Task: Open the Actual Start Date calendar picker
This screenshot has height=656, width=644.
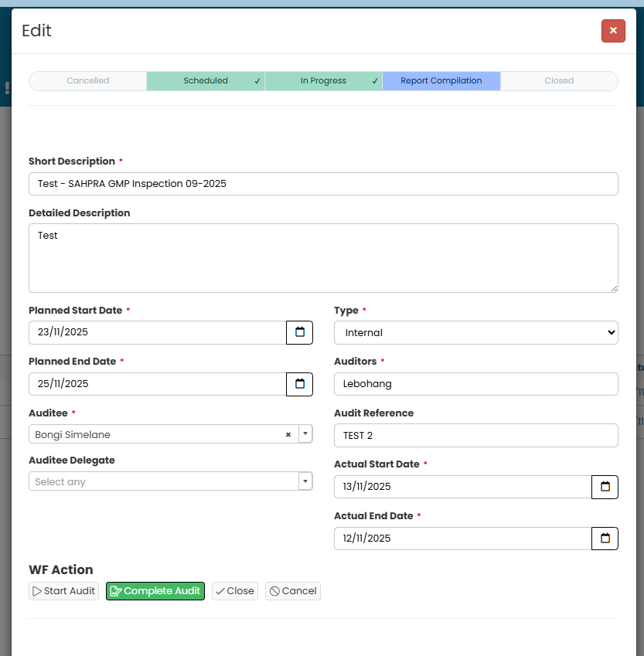Action: (x=605, y=487)
